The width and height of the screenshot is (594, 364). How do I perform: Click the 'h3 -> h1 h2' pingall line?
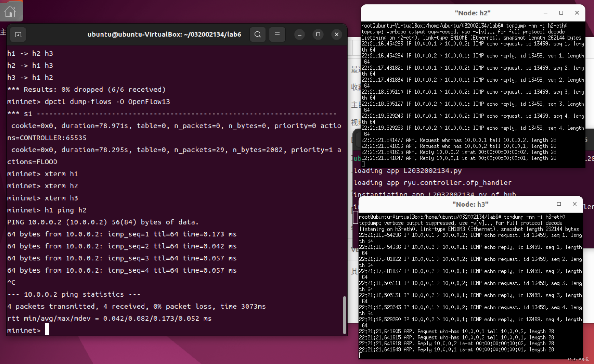(30, 78)
